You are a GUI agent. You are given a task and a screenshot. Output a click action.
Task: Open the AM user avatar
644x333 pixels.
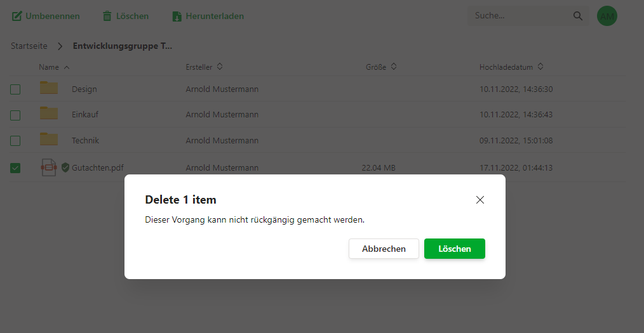coord(607,16)
